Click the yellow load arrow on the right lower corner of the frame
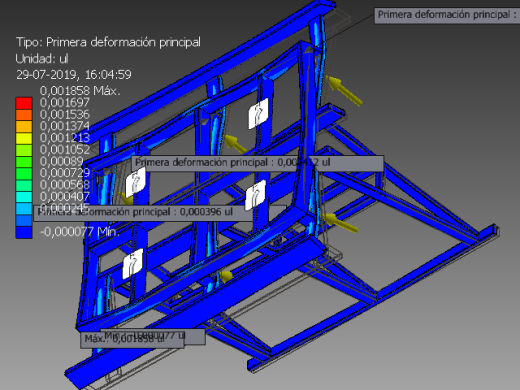 (340, 223)
